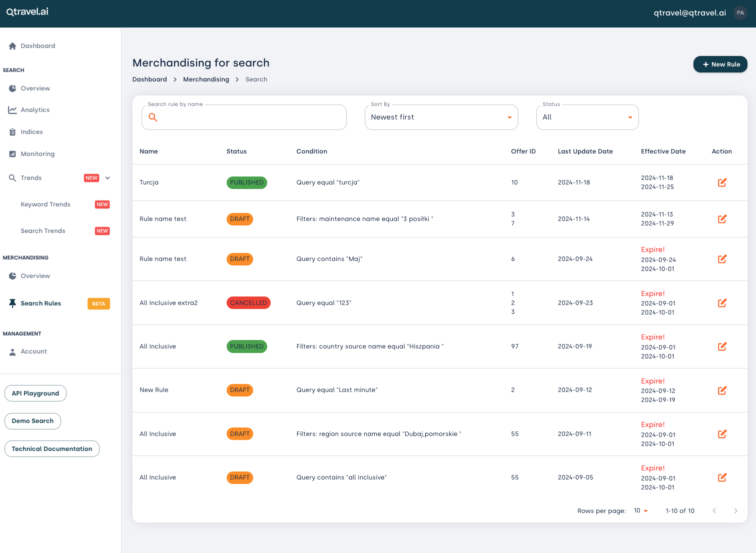Screen dimensions: 756x553
Task: Edit the New Rule row
Action: click(x=722, y=390)
